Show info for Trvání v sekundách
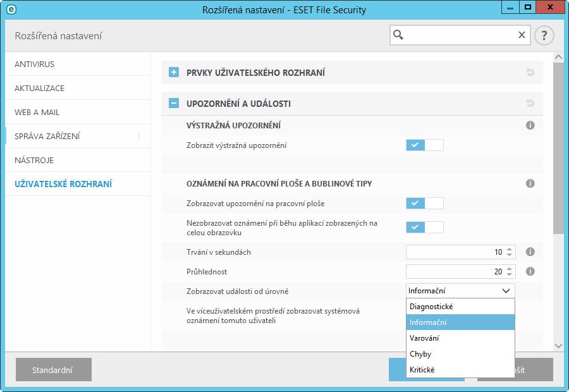 [530, 252]
